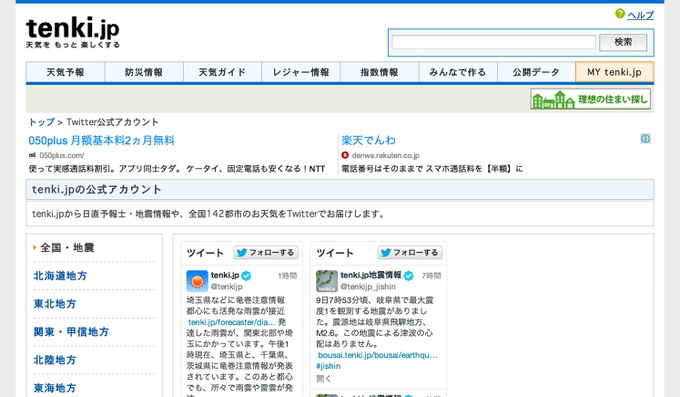
Task: Select 東北地方 in the sidebar
Action: point(55,304)
